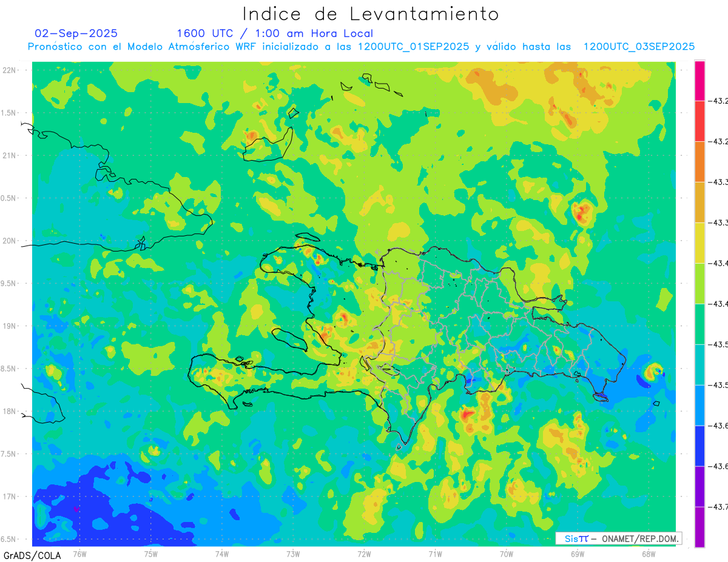Click the orange legend color segment
The image size is (728, 562).
(x=699, y=162)
